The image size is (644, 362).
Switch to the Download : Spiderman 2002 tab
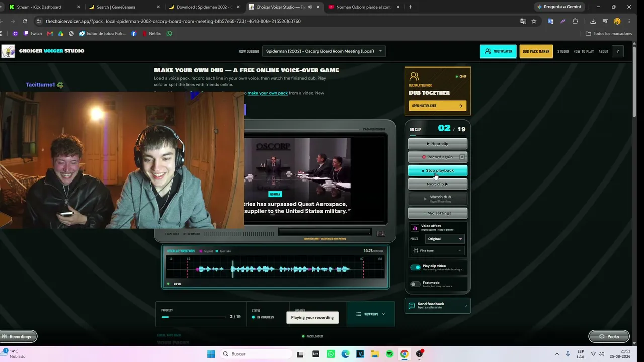click(204, 7)
